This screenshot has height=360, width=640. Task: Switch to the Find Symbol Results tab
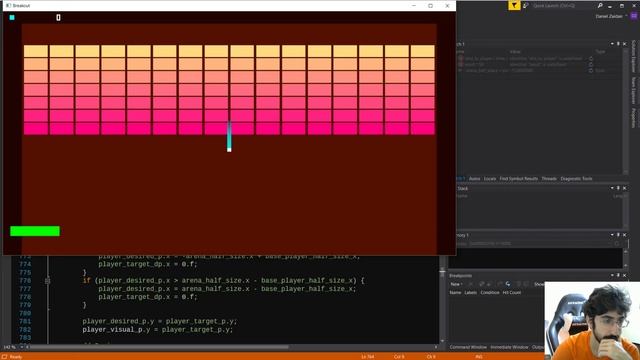click(518, 179)
